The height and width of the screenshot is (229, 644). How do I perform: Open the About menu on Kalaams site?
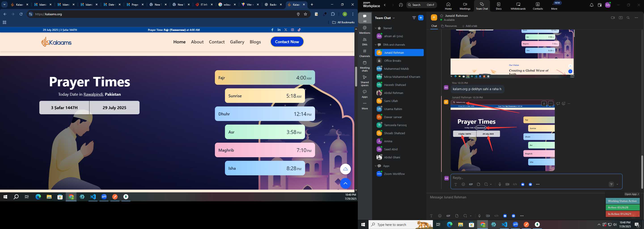click(197, 42)
